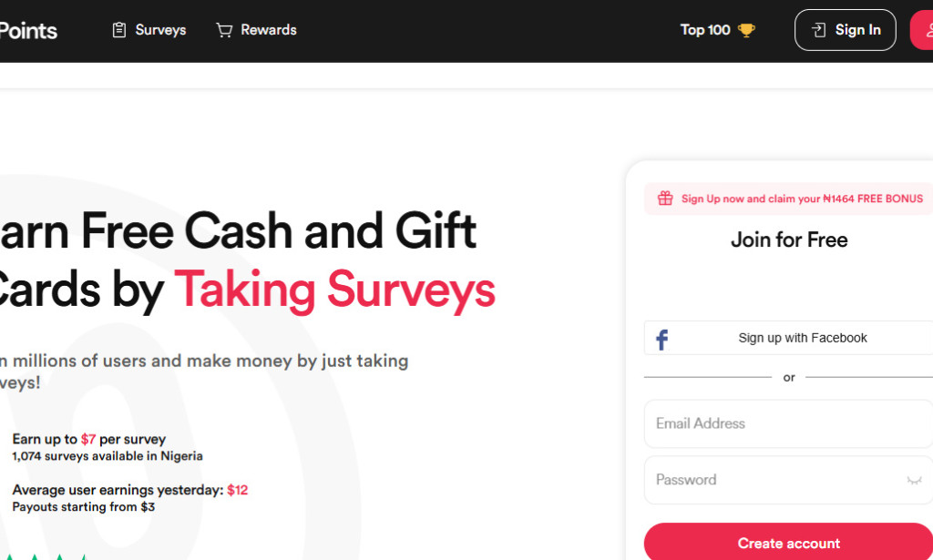Click the Sign In button
933x560 pixels.
coord(845,29)
